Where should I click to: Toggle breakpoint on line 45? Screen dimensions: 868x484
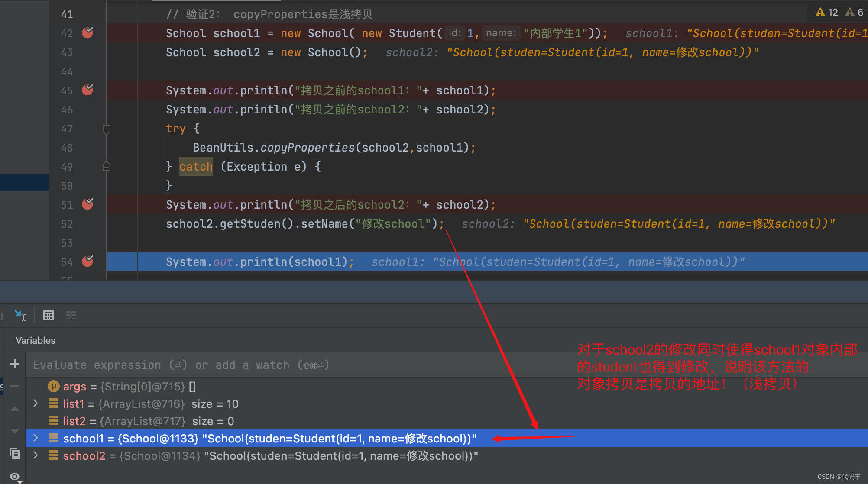point(87,90)
